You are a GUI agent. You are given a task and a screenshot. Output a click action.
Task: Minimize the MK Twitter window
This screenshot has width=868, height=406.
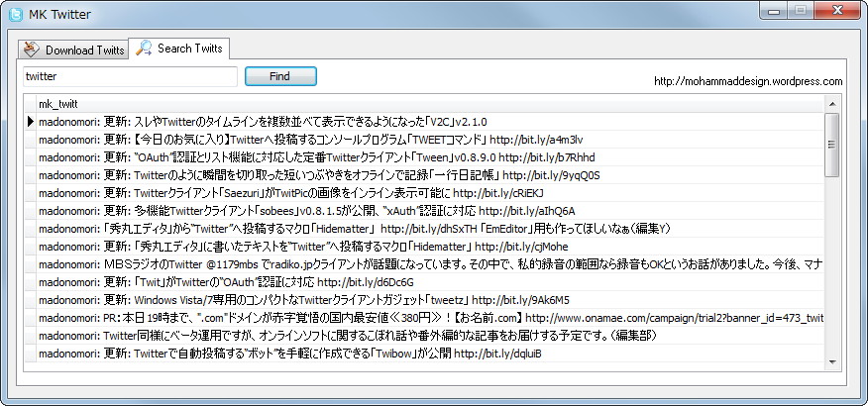coord(775,11)
